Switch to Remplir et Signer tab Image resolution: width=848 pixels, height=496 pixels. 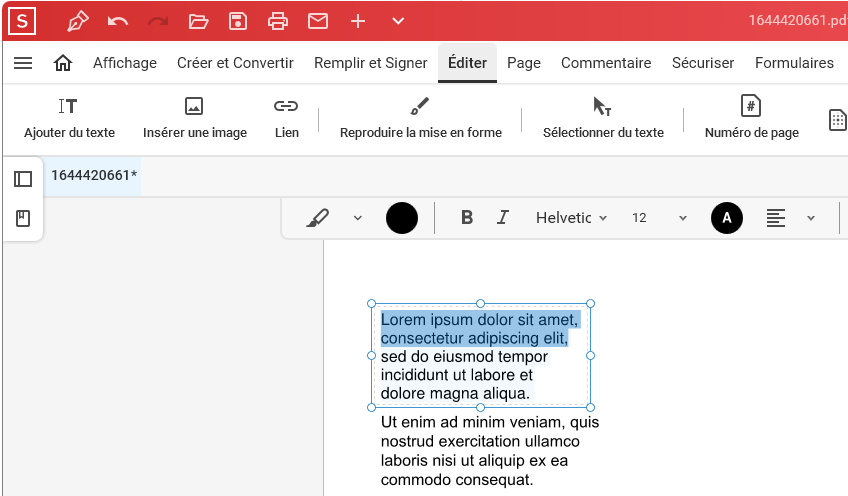[371, 63]
